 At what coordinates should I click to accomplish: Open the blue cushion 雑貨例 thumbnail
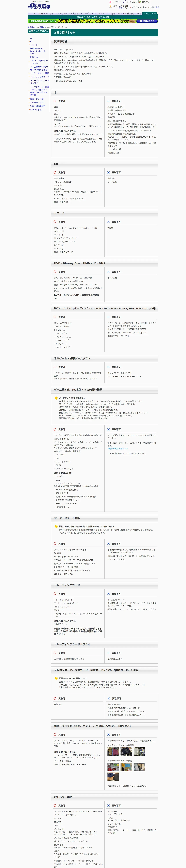click(x=113, y=777)
